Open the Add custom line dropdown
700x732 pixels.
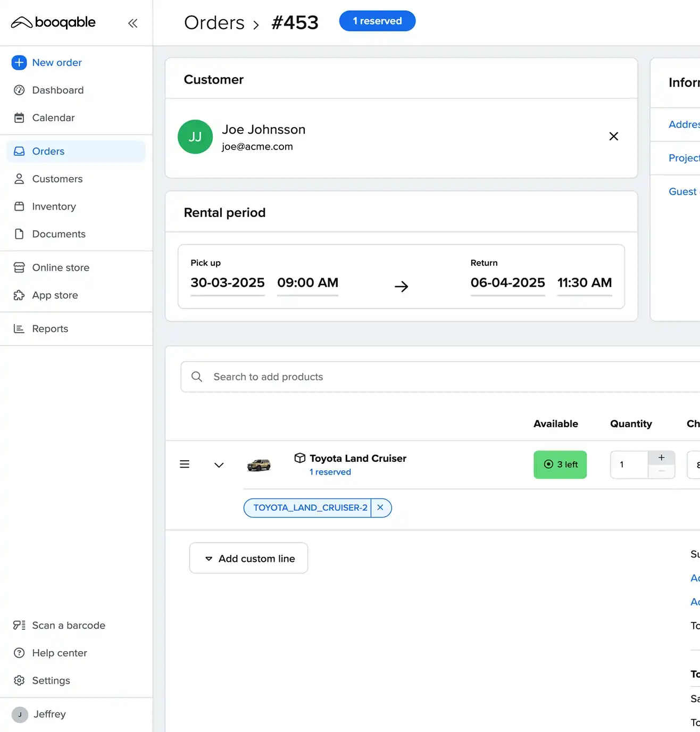[x=248, y=559]
